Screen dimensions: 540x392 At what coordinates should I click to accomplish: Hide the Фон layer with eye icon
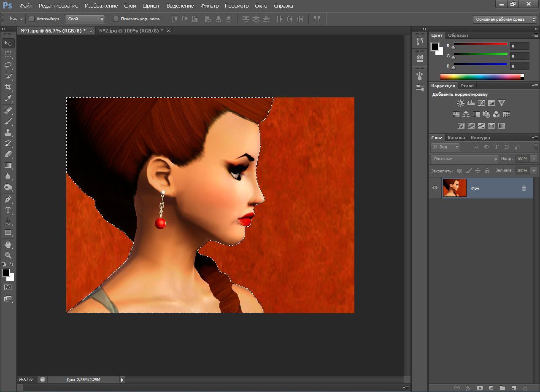[435, 188]
